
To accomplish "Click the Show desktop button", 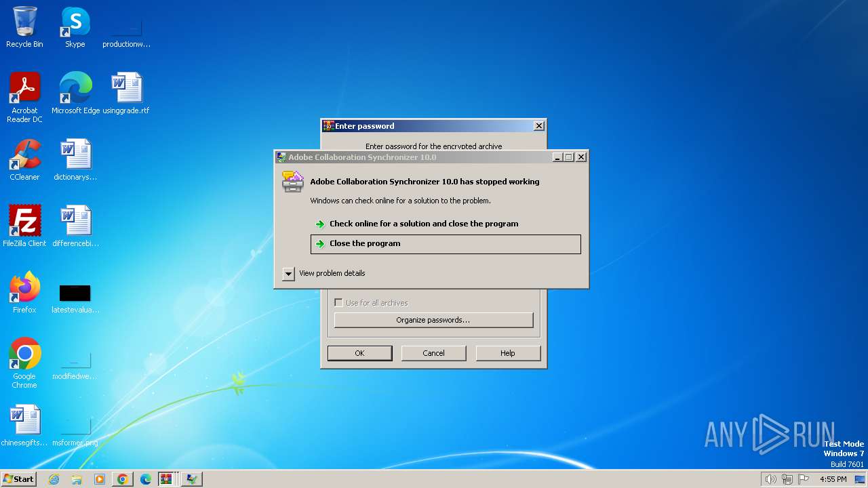I will [861, 479].
